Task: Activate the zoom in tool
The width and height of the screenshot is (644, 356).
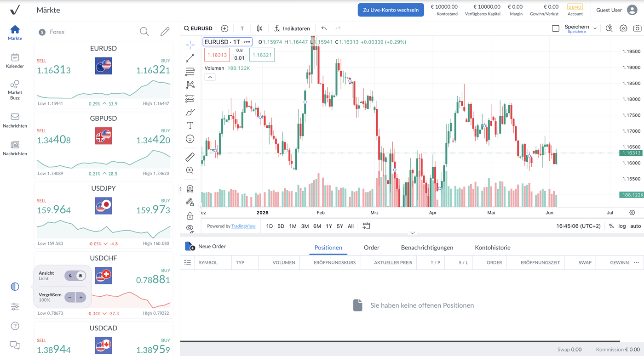Action: click(x=190, y=170)
